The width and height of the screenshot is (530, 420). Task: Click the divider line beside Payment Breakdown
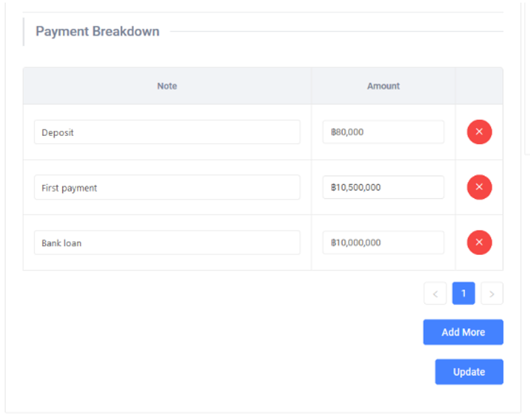[337, 32]
